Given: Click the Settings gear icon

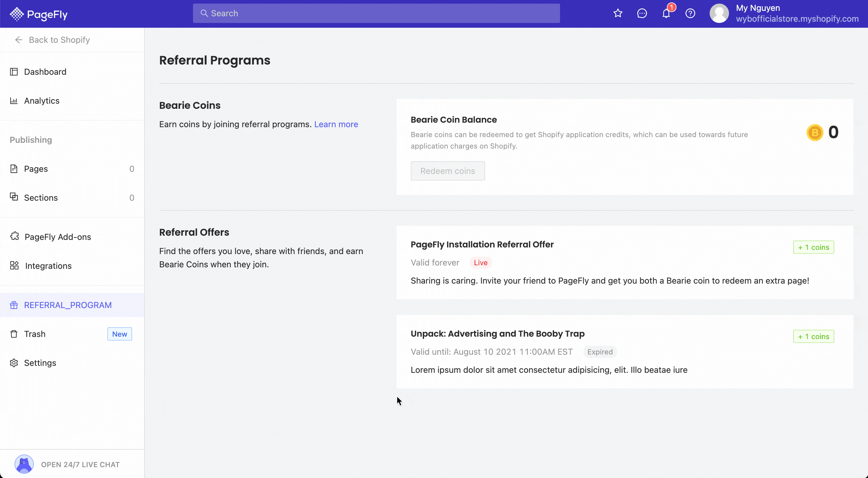Looking at the screenshot, I should 14,363.
